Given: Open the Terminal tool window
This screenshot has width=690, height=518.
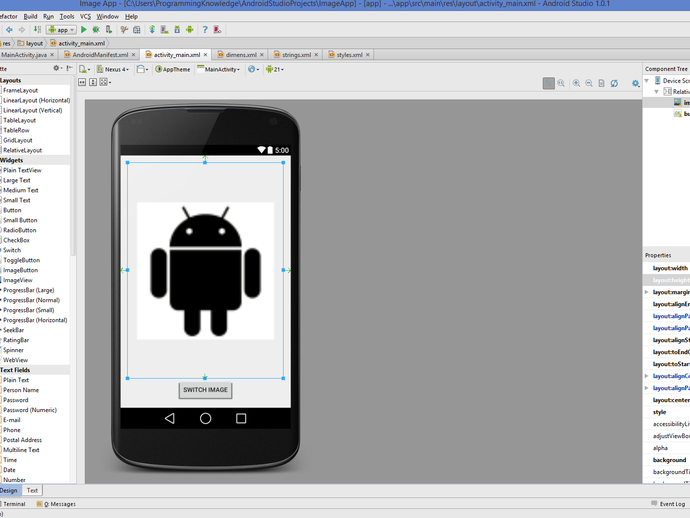Looking at the screenshot, I should tap(14, 504).
